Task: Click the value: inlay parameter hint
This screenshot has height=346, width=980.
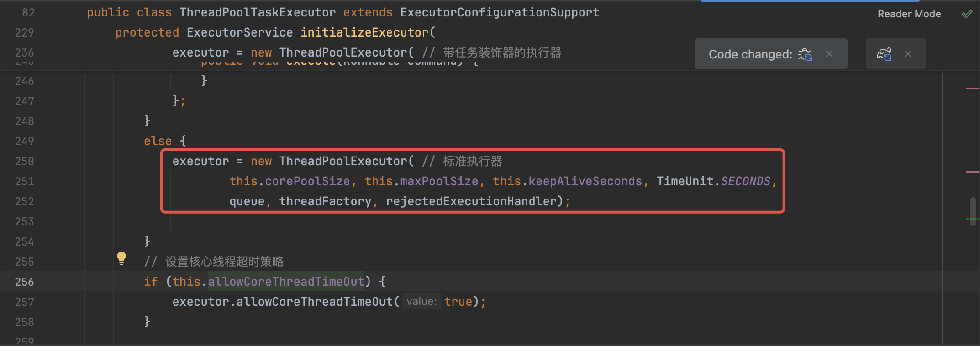Action: click(422, 302)
